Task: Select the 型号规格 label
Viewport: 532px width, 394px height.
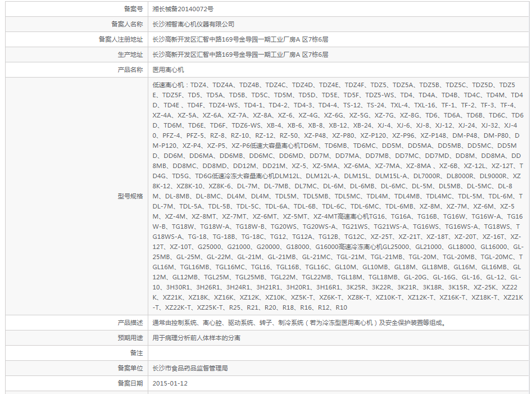Action: (x=130, y=196)
